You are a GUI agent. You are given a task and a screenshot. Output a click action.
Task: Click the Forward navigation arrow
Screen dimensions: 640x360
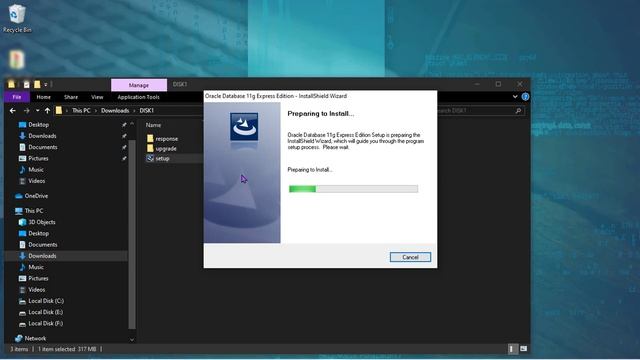pyautogui.click(x=27, y=111)
